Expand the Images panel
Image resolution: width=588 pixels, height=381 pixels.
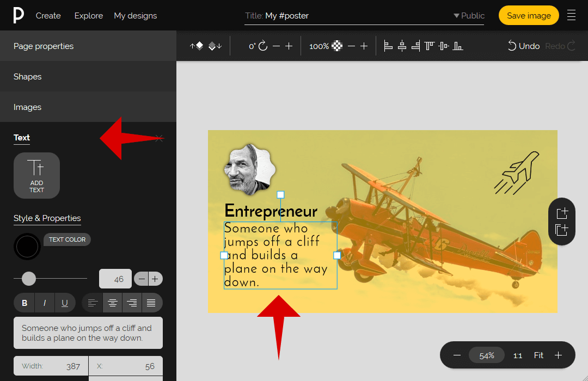coord(28,107)
